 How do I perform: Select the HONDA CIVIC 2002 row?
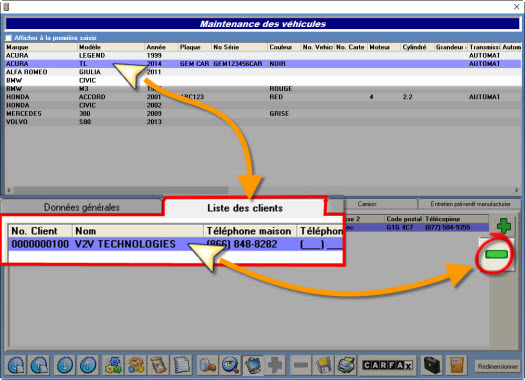click(x=263, y=105)
